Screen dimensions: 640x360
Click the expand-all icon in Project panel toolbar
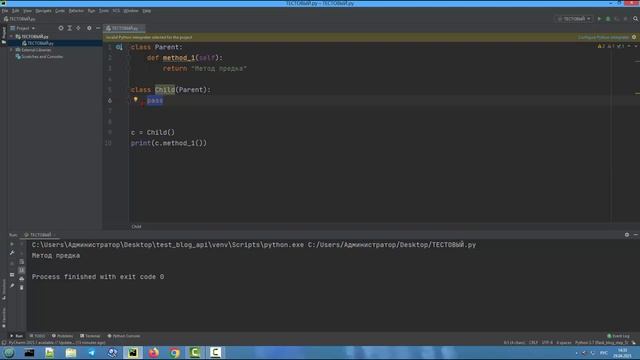[x=70, y=28]
